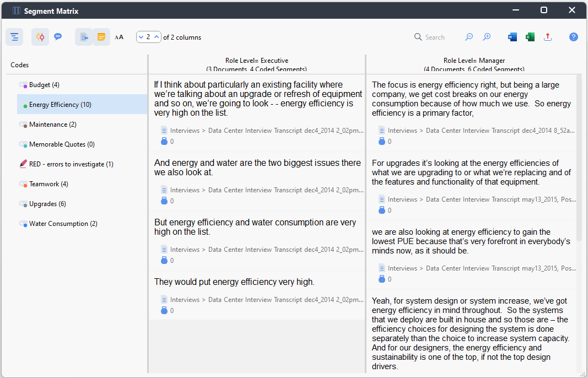Select the Water Consumption (2) code
The image size is (588, 378).
[x=82, y=224]
